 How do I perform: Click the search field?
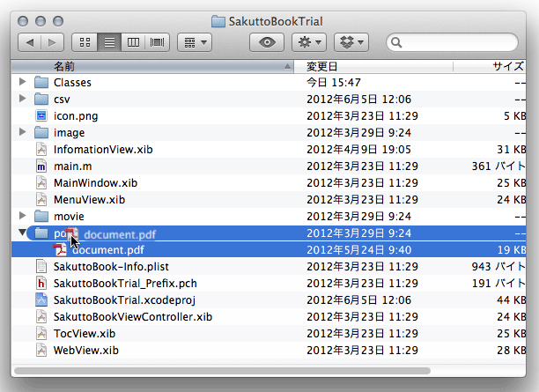[452, 42]
